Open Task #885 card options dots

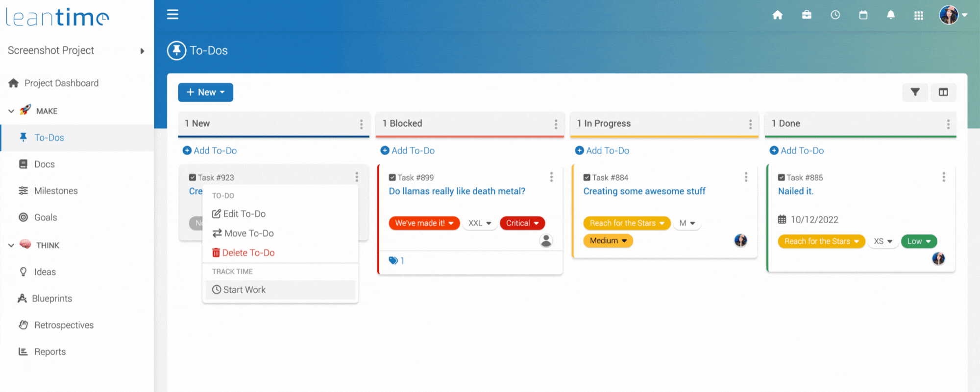click(944, 177)
